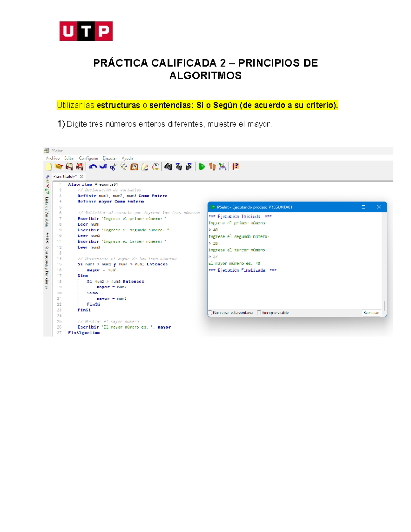The width and height of the screenshot is (411, 532).
Task: Execute step by step with the footprints icon
Action: click(212, 167)
